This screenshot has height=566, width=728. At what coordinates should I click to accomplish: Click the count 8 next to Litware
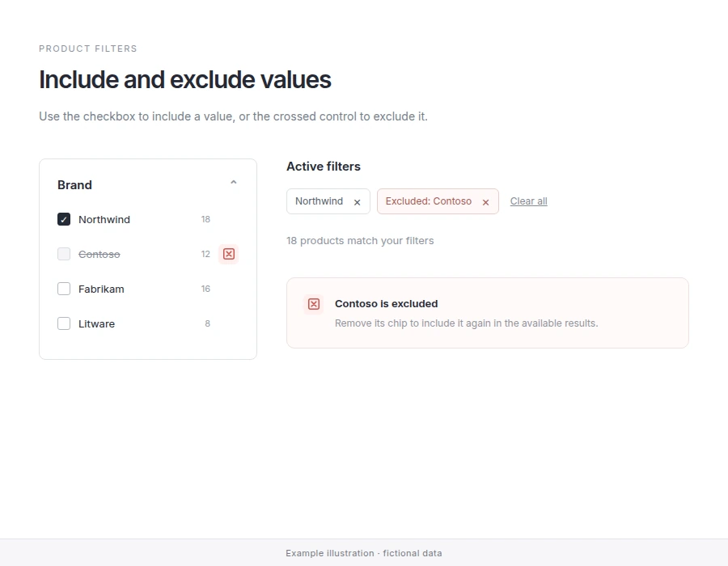[x=208, y=323]
